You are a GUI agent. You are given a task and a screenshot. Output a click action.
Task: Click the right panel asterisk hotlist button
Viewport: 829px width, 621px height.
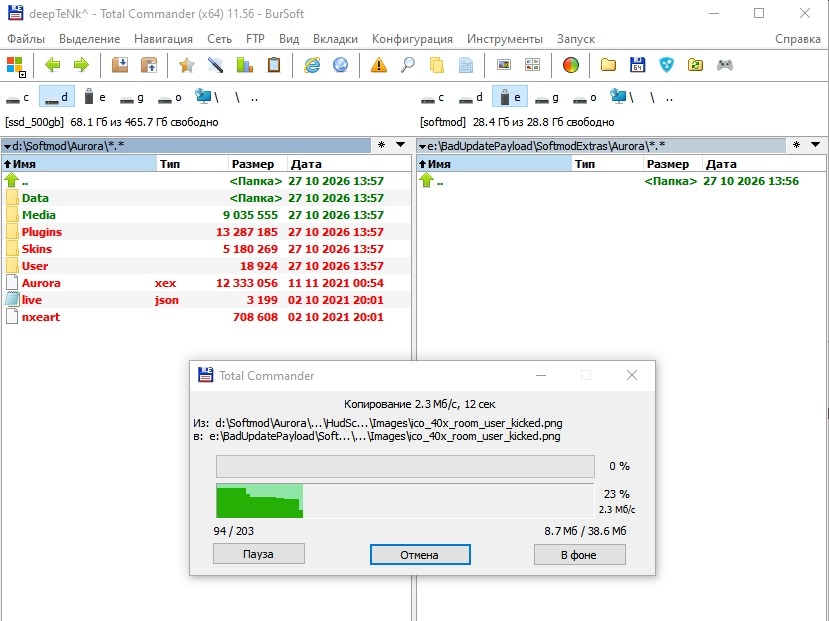tap(796, 145)
